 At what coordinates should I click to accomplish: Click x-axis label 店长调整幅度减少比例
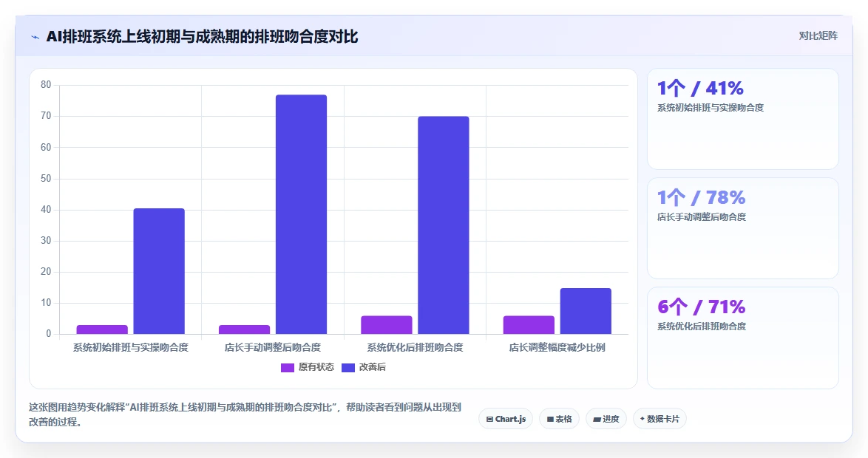point(557,347)
